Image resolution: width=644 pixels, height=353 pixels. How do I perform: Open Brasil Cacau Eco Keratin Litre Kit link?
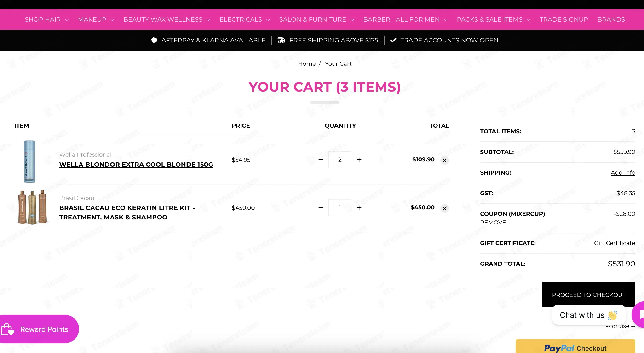pos(127,212)
